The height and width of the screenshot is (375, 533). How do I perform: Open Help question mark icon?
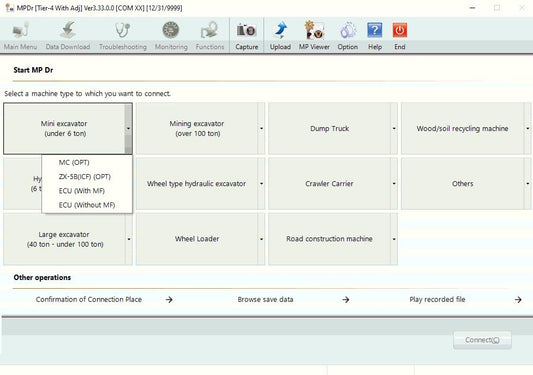click(x=375, y=31)
